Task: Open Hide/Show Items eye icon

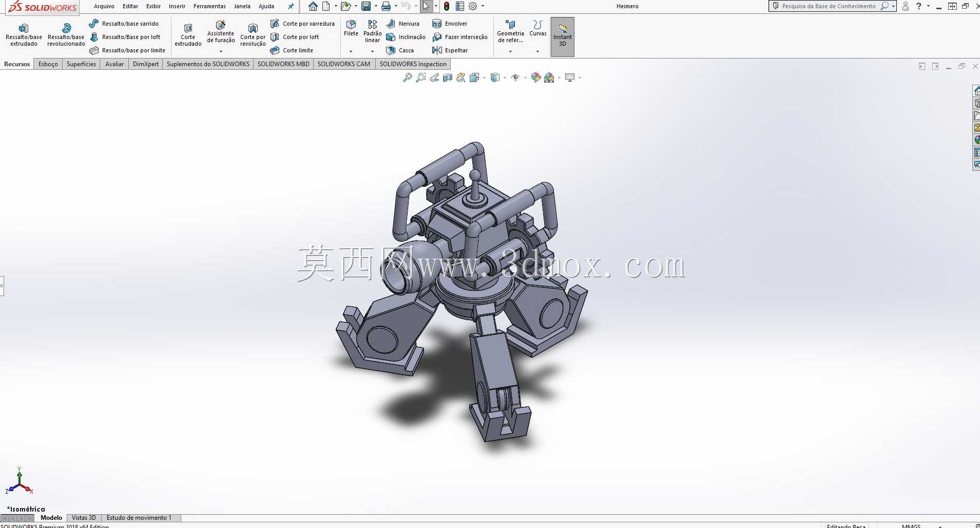Action: 515,77
